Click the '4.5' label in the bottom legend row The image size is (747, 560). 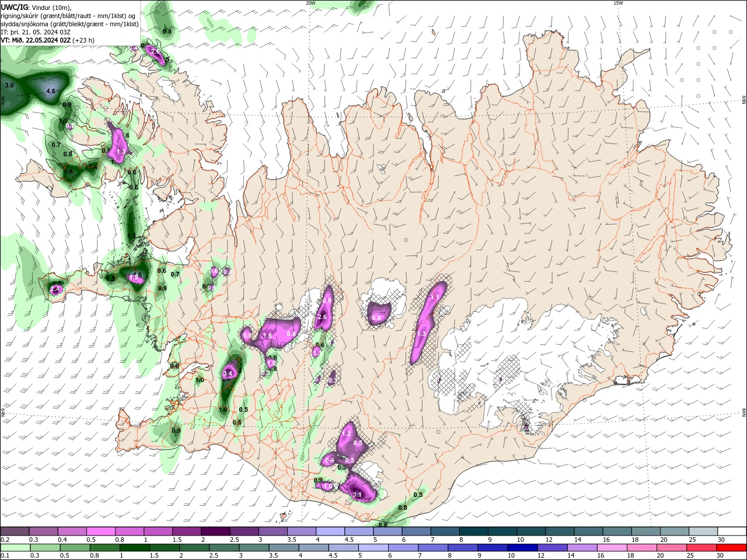[333, 556]
